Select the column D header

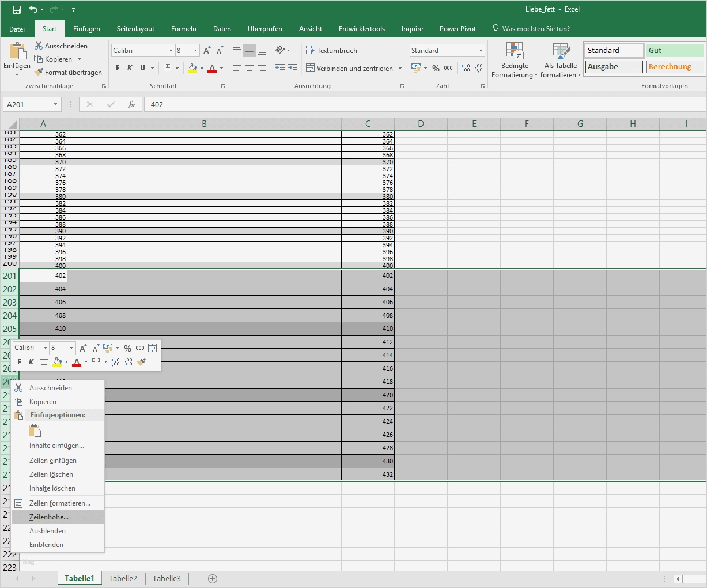tap(421, 124)
